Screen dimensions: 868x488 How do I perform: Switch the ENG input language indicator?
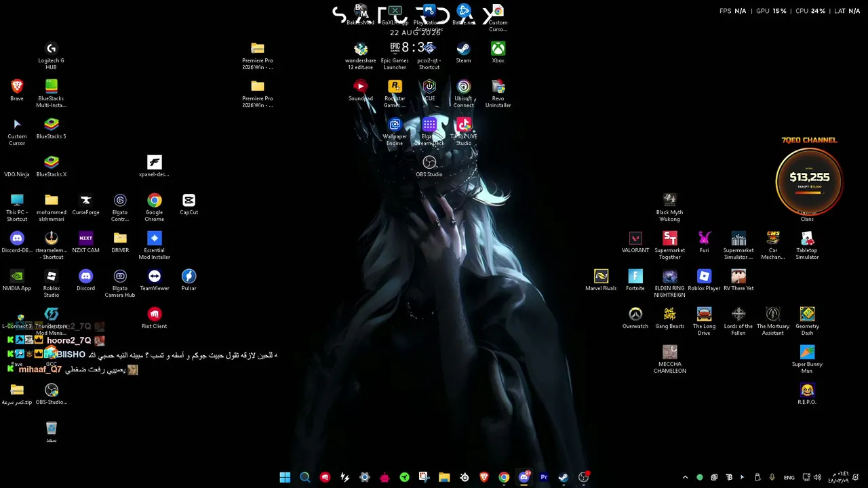click(789, 477)
